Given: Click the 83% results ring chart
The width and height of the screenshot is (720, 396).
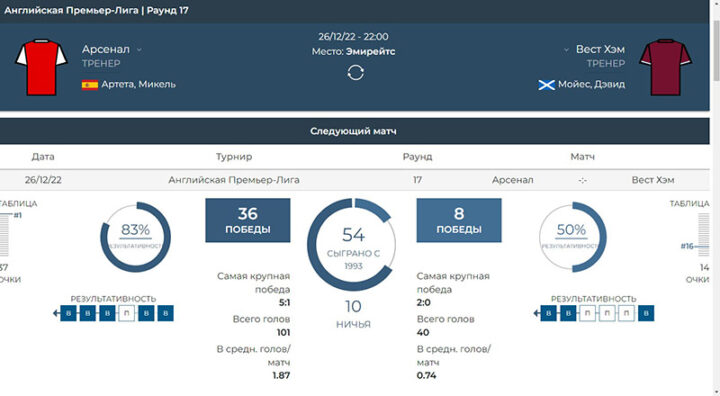Looking at the screenshot, I should click(135, 237).
